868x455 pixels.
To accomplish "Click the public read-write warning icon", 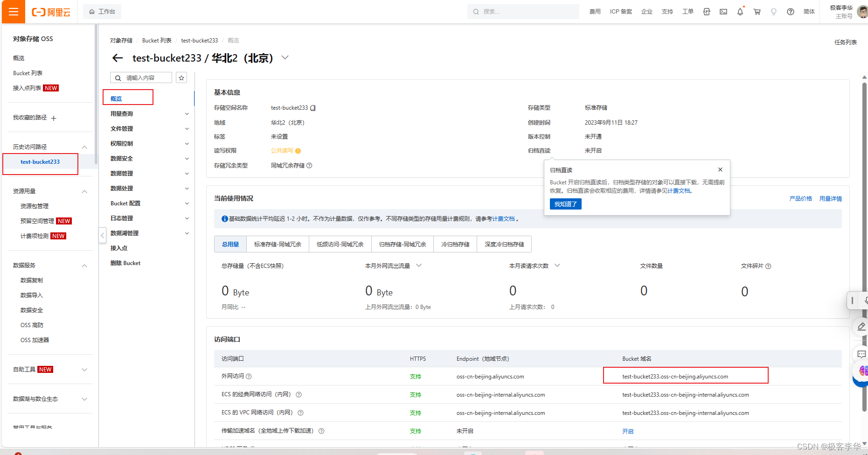I will point(298,151).
